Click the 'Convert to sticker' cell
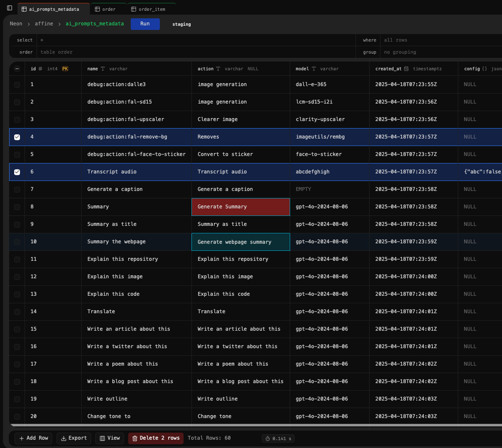Viewport: 502px width, 448px height. tap(241, 154)
